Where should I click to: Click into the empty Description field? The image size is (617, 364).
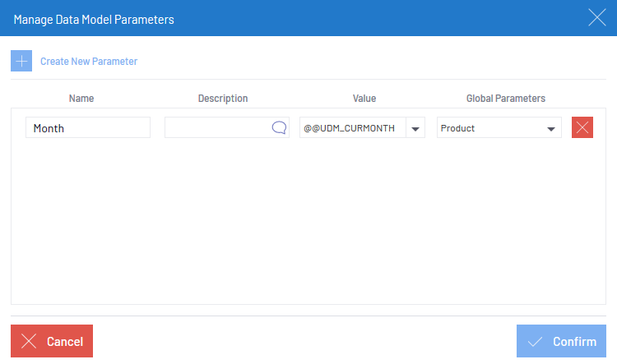point(218,127)
